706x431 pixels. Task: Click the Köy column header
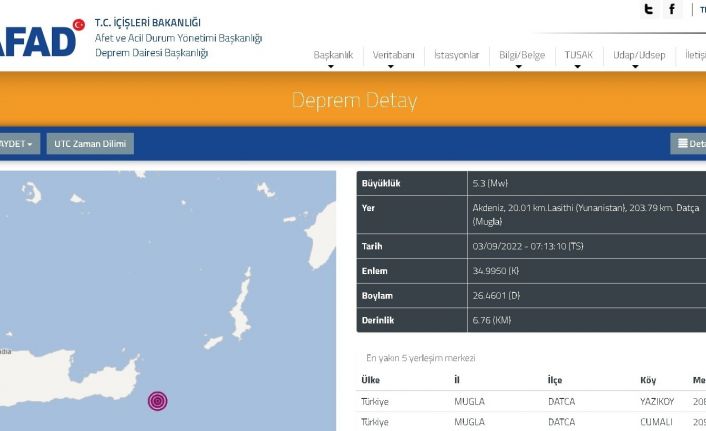[x=648, y=381]
